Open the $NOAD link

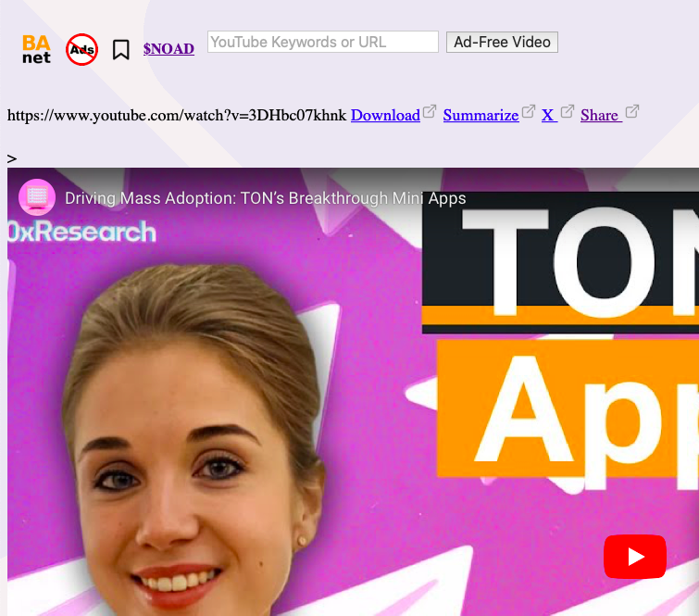(169, 48)
